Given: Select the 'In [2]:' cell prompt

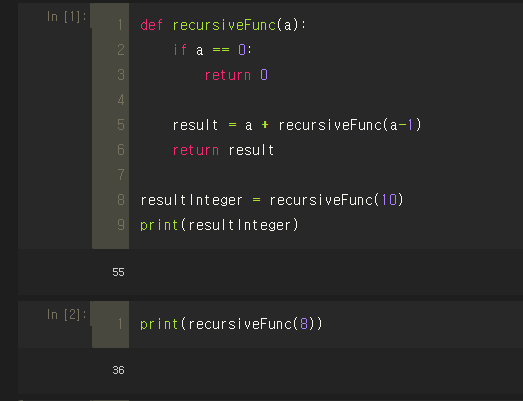Looking at the screenshot, I should (x=67, y=314).
